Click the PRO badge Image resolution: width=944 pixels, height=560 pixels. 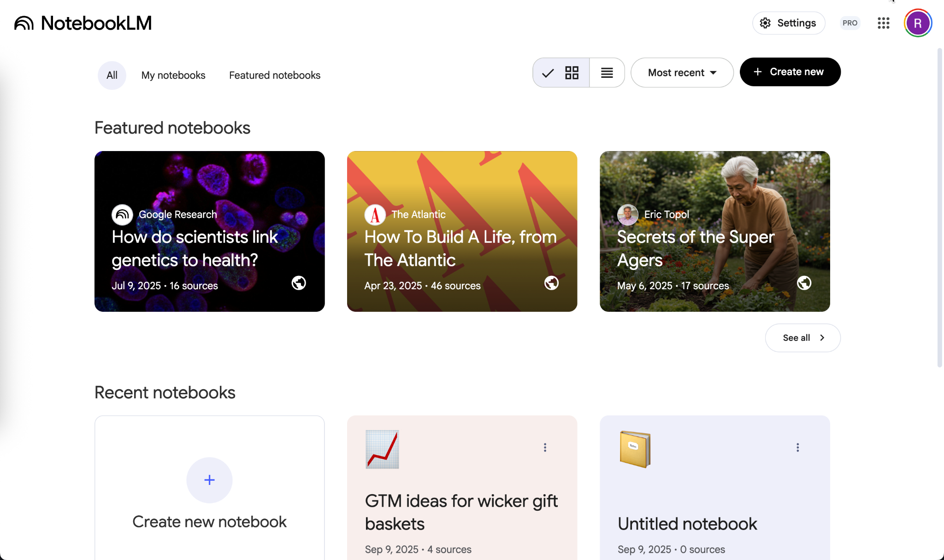coord(850,23)
